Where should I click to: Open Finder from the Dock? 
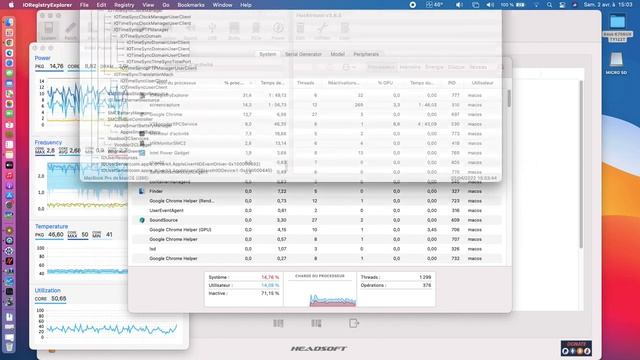click(9, 22)
